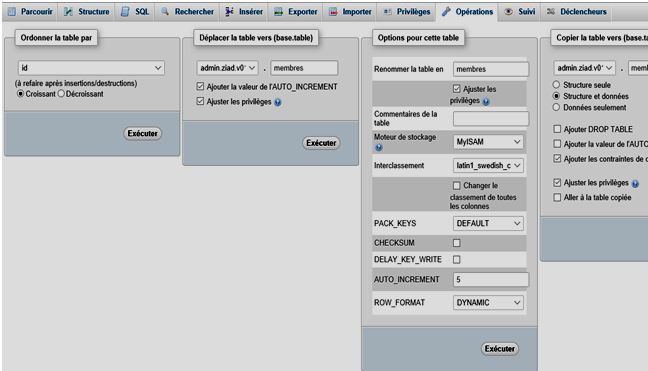Click the Commentaires de la table field
Image resolution: width=648 pixels, height=371 pixels.
(491, 119)
